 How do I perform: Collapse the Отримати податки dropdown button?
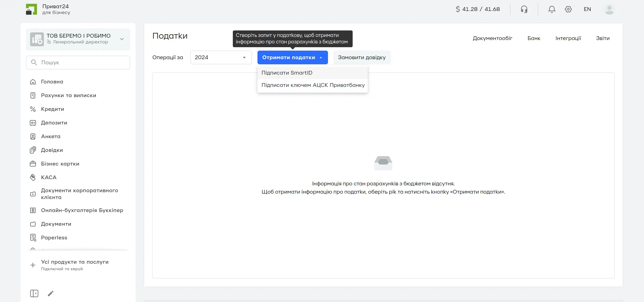point(292,57)
